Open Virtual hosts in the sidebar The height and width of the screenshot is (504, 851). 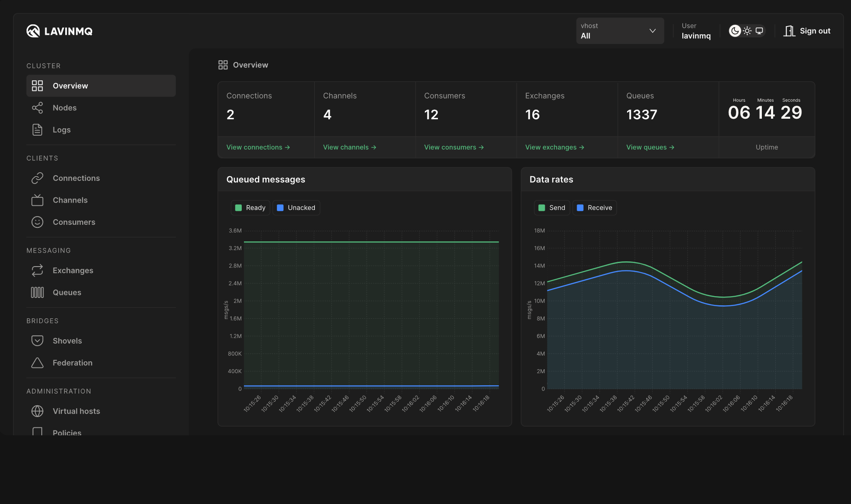click(x=76, y=411)
